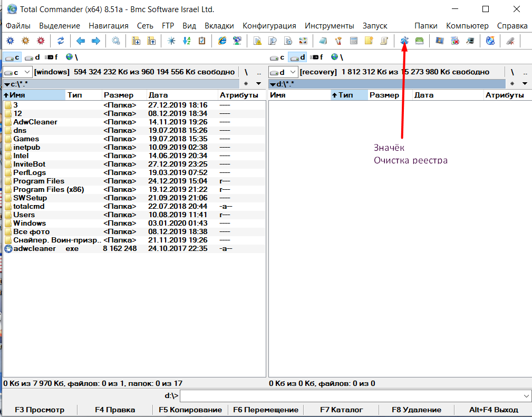This screenshot has width=532, height=417.
Task: Open the Выделение menu
Action: (x=60, y=26)
